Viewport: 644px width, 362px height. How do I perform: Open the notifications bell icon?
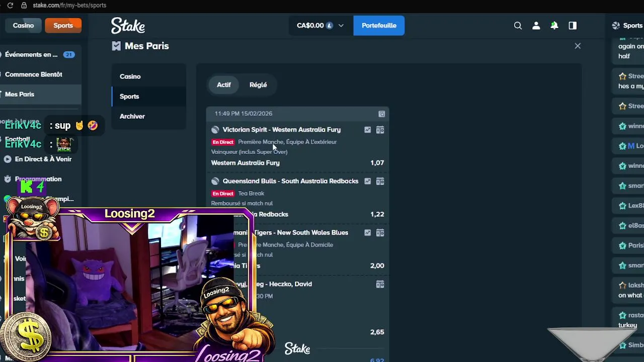554,26
